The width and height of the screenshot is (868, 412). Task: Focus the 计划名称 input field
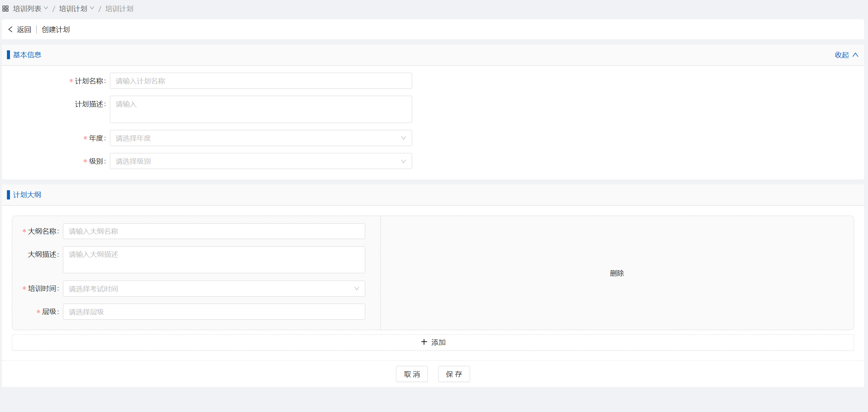click(x=261, y=81)
